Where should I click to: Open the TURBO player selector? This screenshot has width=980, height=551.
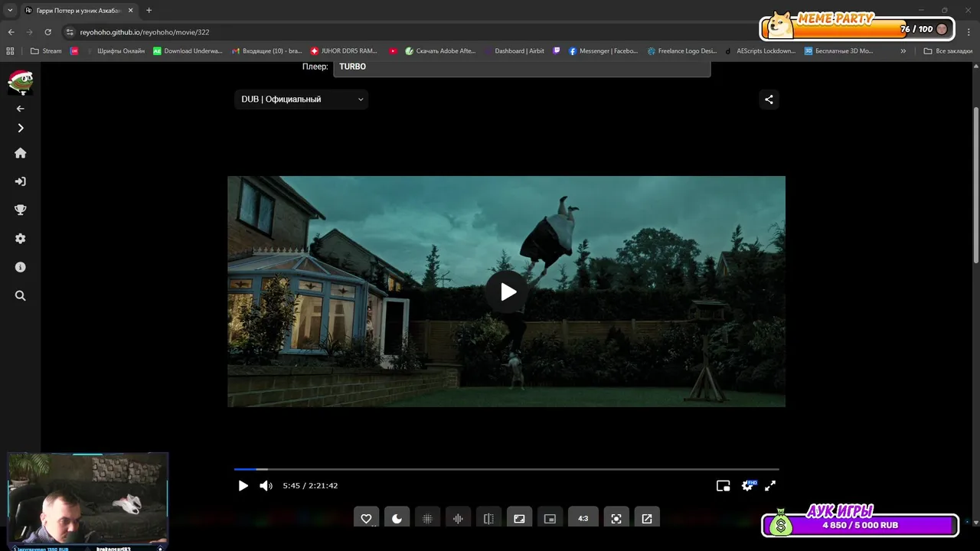[x=521, y=67]
